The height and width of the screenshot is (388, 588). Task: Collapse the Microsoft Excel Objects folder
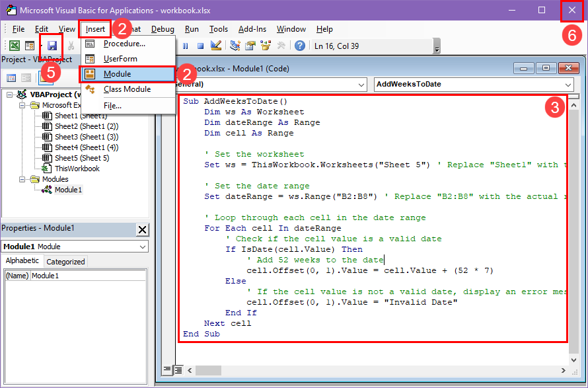coord(22,106)
